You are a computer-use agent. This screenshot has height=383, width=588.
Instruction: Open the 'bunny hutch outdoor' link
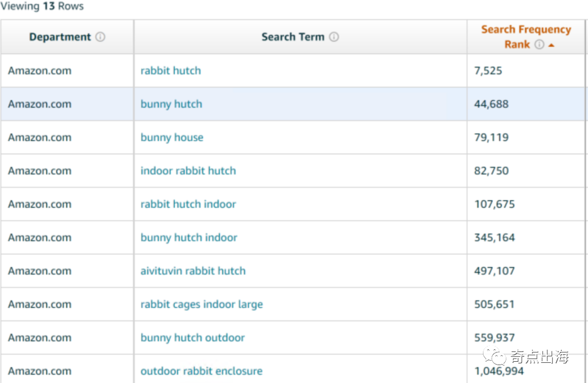(192, 338)
